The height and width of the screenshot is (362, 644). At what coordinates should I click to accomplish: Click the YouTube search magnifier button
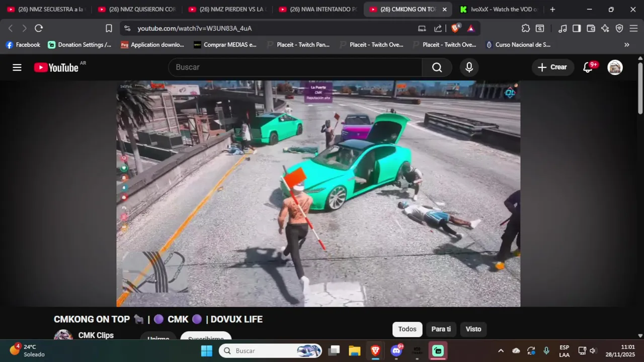437,67
